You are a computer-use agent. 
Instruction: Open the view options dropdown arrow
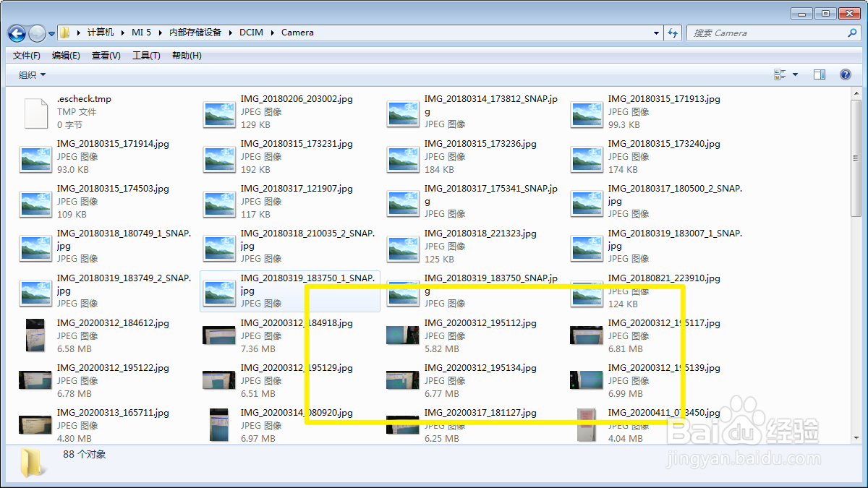[795, 74]
